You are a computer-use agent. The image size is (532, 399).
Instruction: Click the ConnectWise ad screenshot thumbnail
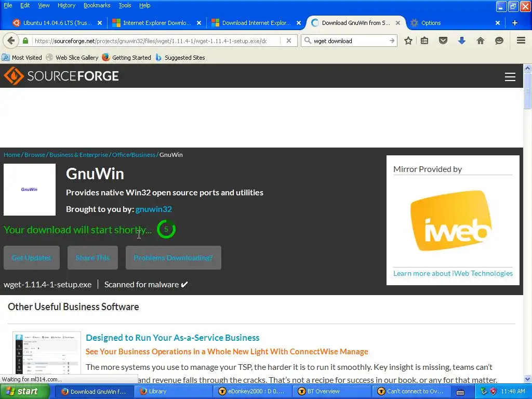pyautogui.click(x=47, y=353)
